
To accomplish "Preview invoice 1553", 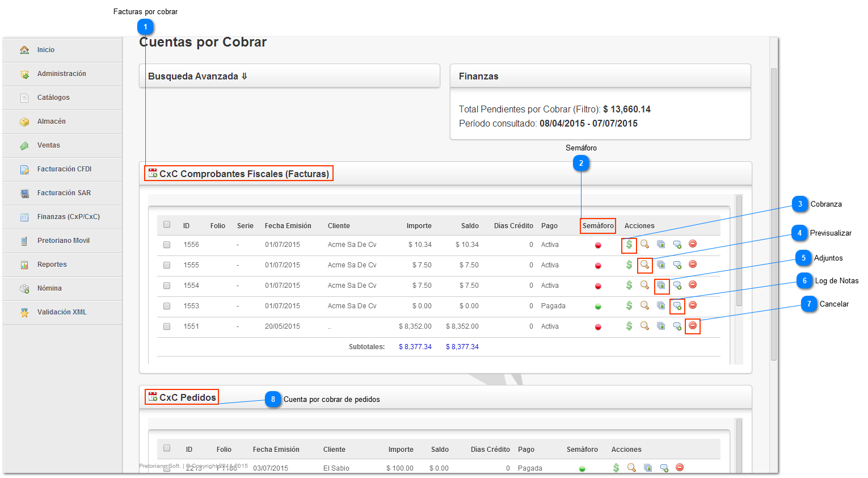I will click(644, 305).
